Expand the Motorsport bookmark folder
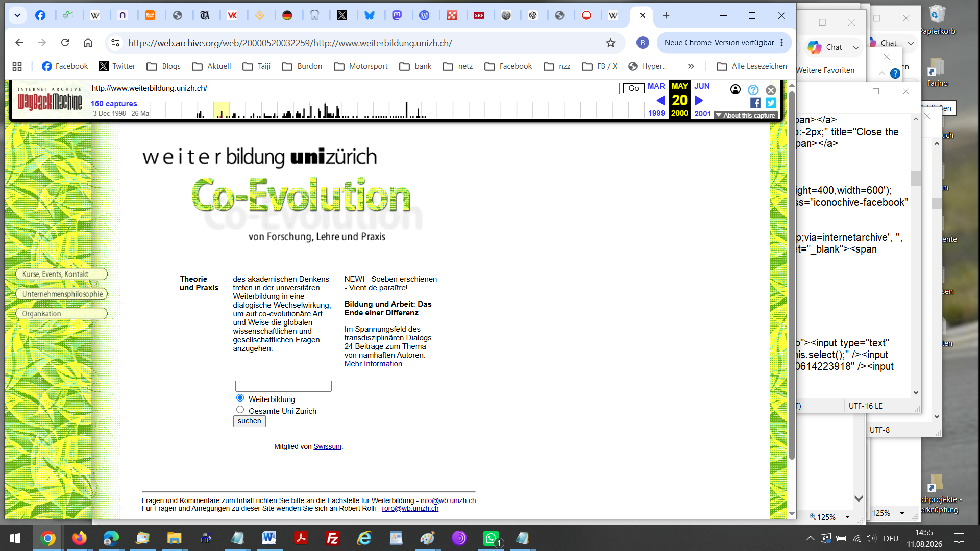This screenshot has height=551, width=980. pyautogui.click(x=361, y=66)
